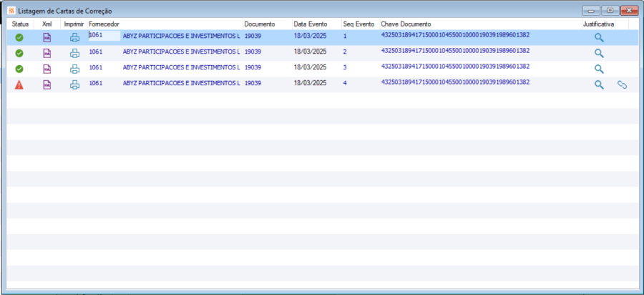This screenshot has width=644, height=295.
Task: Print the correction letter for Seq Evento 3
Action: [74, 69]
